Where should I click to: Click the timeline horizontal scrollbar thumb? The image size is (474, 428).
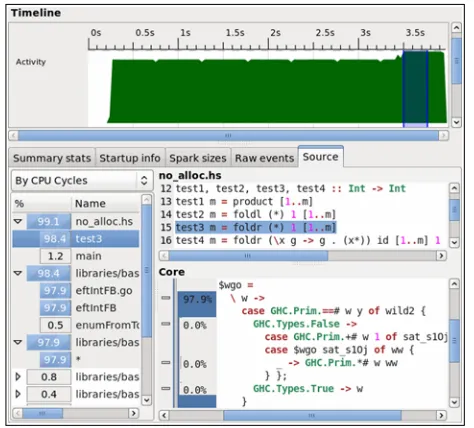tap(228, 136)
